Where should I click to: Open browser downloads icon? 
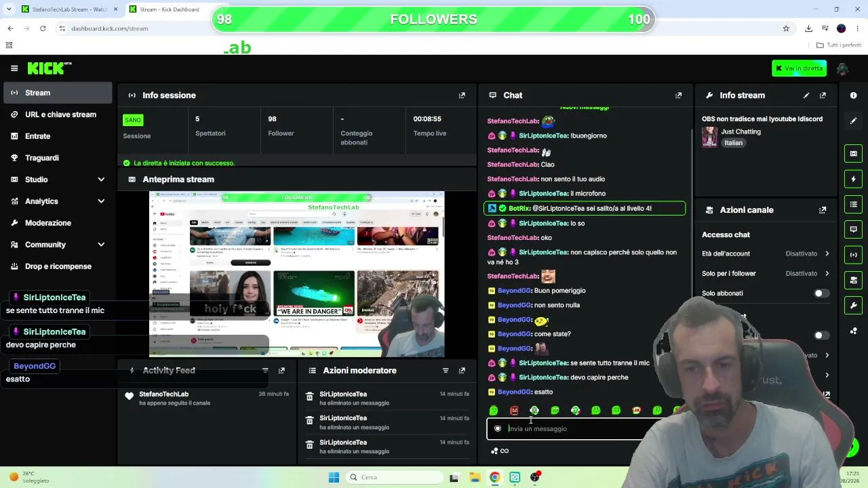[808, 28]
